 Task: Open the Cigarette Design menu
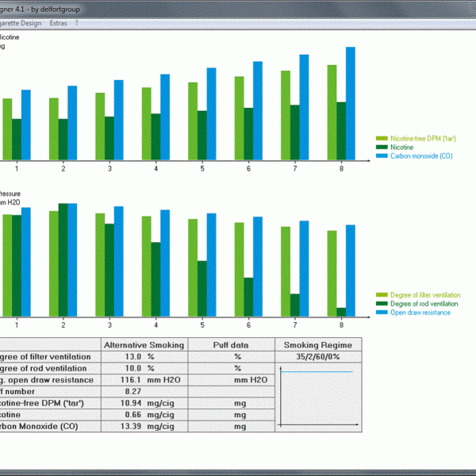pyautogui.click(x=21, y=23)
